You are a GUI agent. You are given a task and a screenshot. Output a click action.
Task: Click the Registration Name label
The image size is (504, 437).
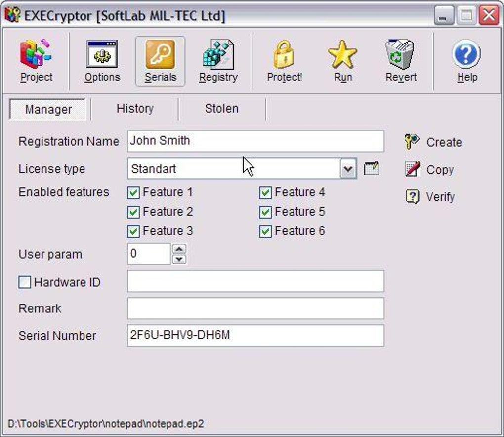(69, 141)
